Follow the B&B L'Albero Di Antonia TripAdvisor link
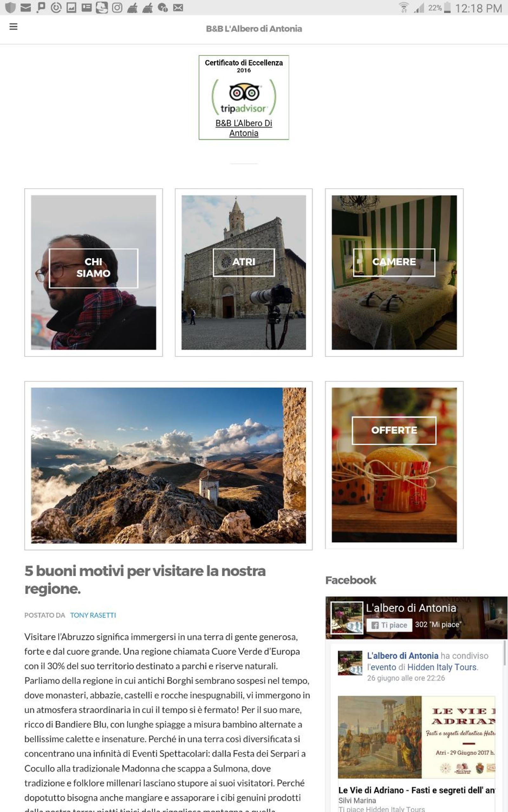 point(244,128)
